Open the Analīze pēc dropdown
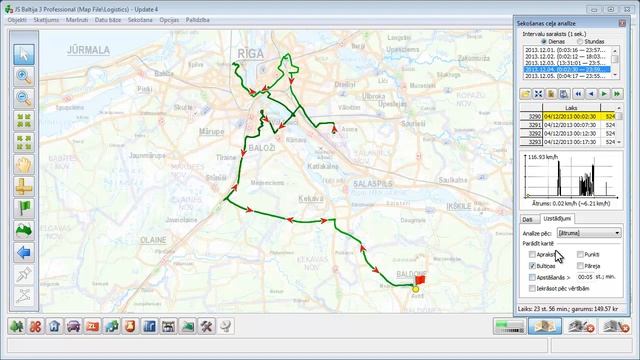The image size is (640, 360). 589,233
